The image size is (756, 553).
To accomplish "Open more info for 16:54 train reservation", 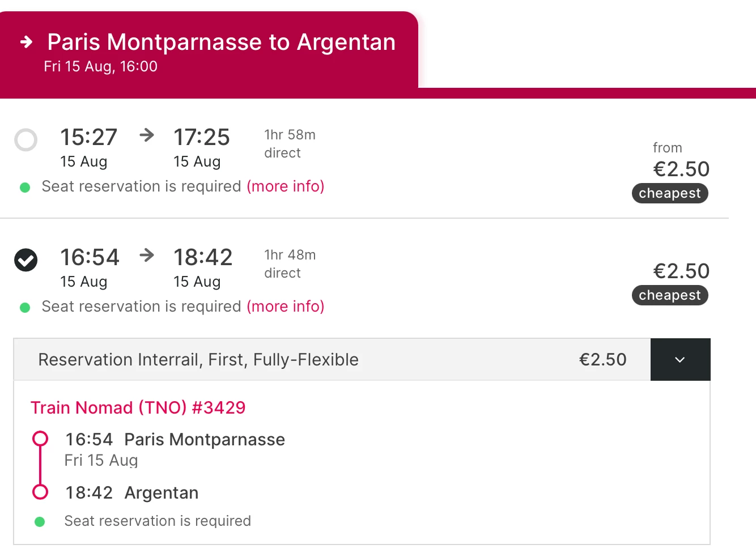I will (285, 307).
